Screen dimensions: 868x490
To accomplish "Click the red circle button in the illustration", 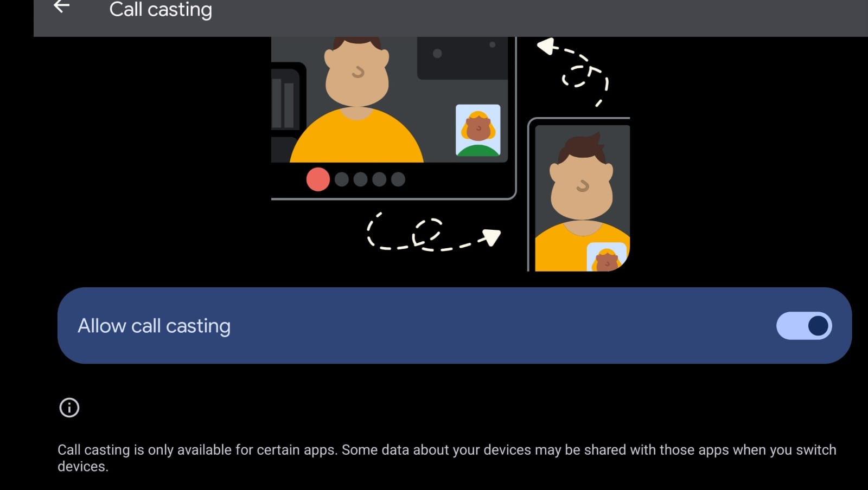I will [x=318, y=179].
